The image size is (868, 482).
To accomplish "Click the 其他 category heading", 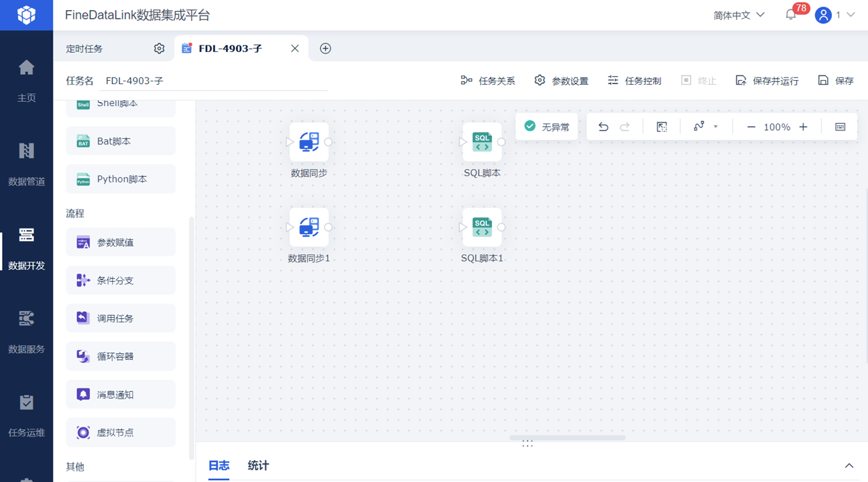I will (x=75, y=467).
